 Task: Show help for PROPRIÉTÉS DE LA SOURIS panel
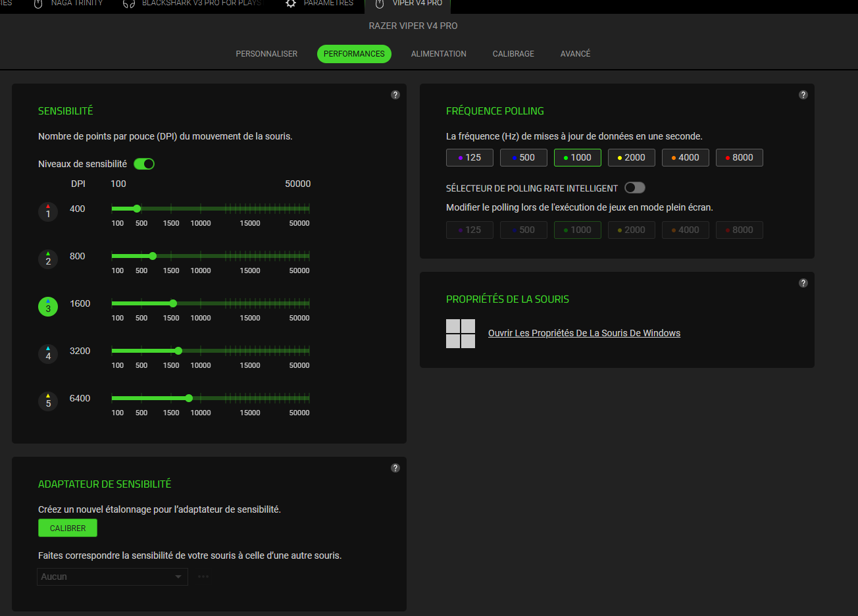click(x=803, y=283)
